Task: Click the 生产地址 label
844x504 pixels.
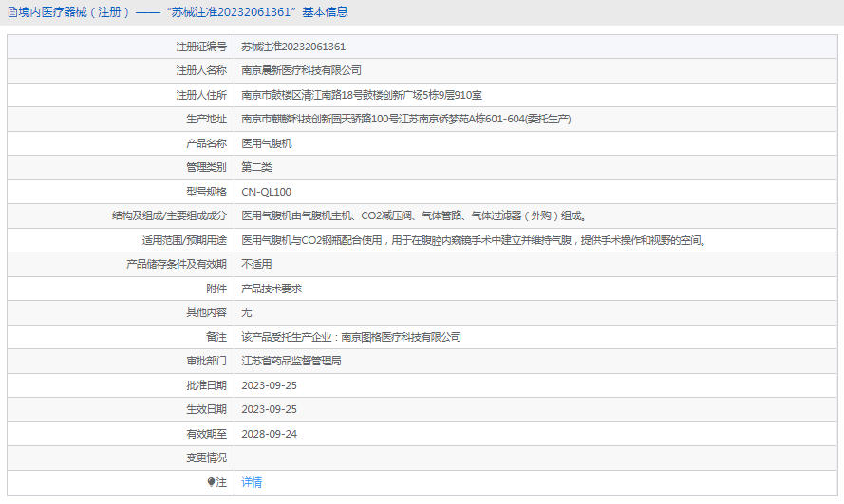Action: tap(206, 119)
